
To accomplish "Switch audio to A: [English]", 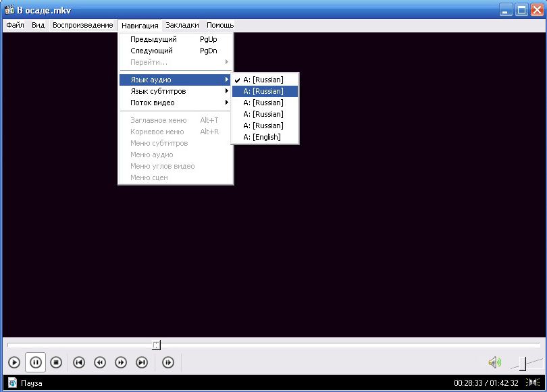I will [x=265, y=137].
